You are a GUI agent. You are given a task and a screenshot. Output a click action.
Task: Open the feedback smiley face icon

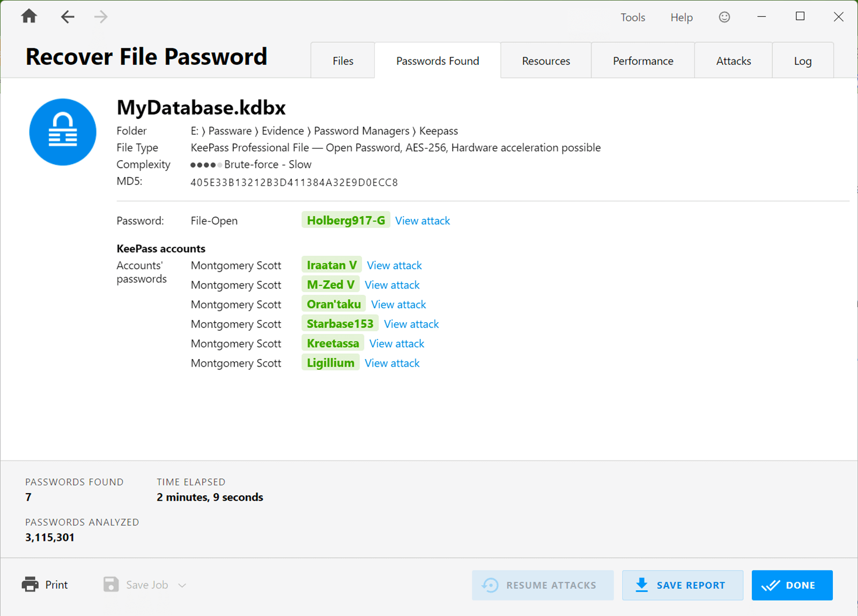point(724,17)
